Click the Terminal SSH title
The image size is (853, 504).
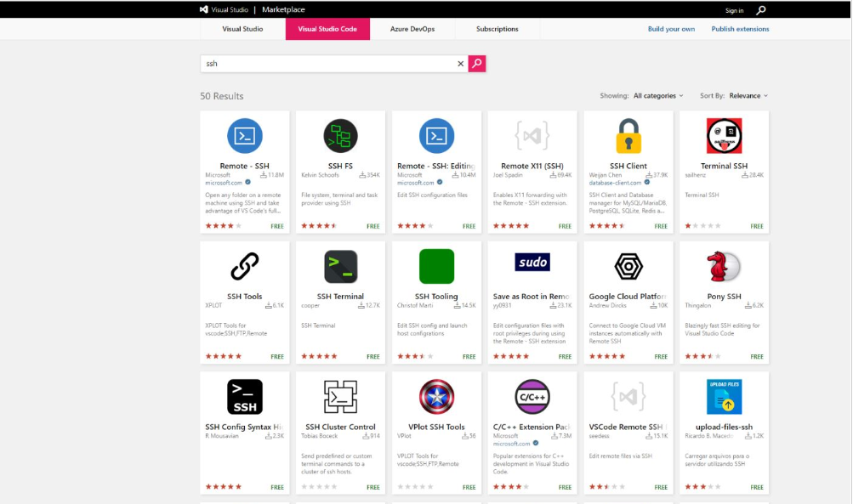tap(724, 166)
